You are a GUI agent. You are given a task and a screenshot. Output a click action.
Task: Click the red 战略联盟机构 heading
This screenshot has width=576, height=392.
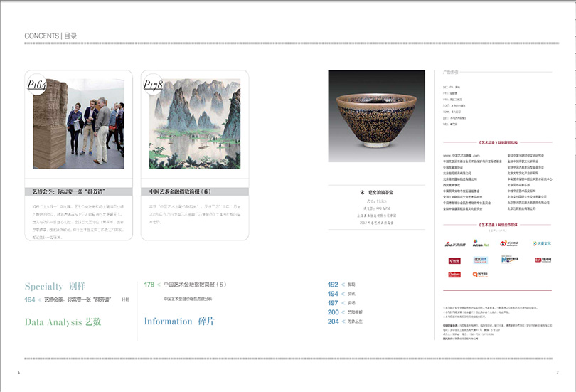click(498, 142)
